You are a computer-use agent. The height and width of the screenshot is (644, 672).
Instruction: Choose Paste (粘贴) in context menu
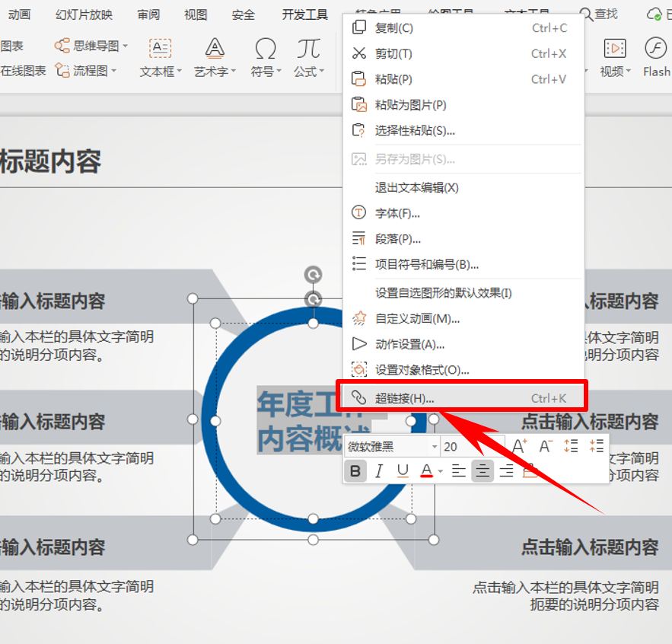click(463, 79)
